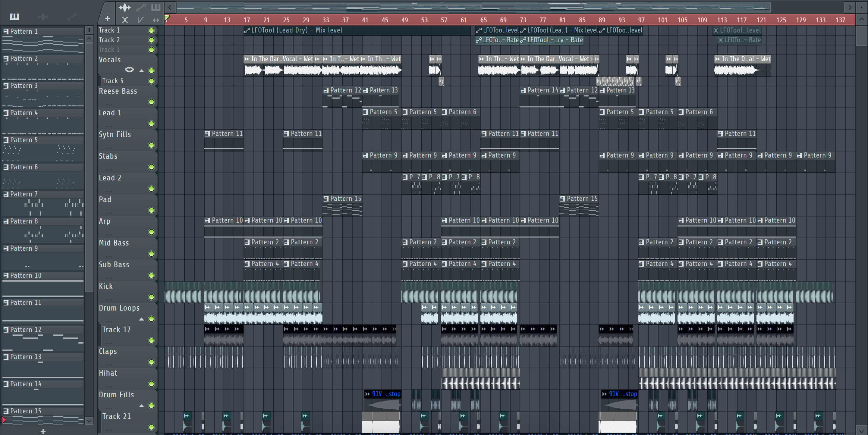
Task: Focus pattern clips with the piano icon
Action: [156, 7]
